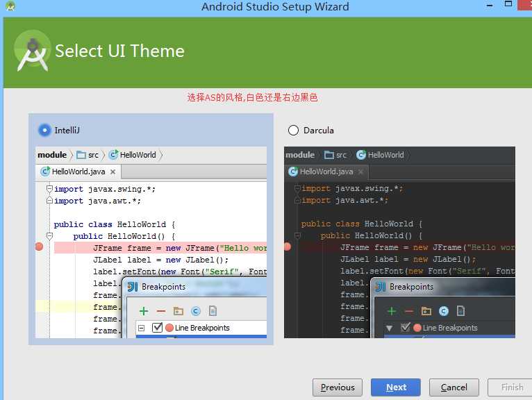The width and height of the screenshot is (532, 400).
Task: Maximize the Setup Wizard window
Action: (508, 3)
